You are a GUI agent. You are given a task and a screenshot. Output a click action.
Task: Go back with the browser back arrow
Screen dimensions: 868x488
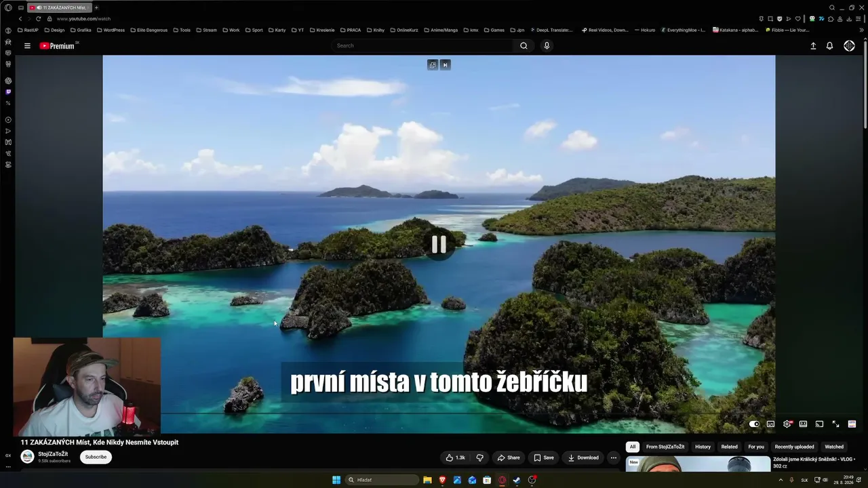pyautogui.click(x=20, y=19)
